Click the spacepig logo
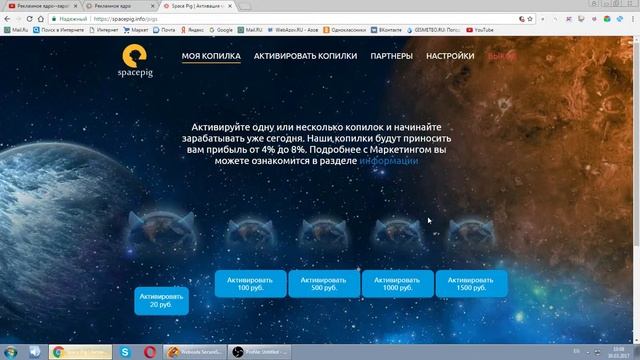Screen dimensions: 640x360 tap(135, 61)
